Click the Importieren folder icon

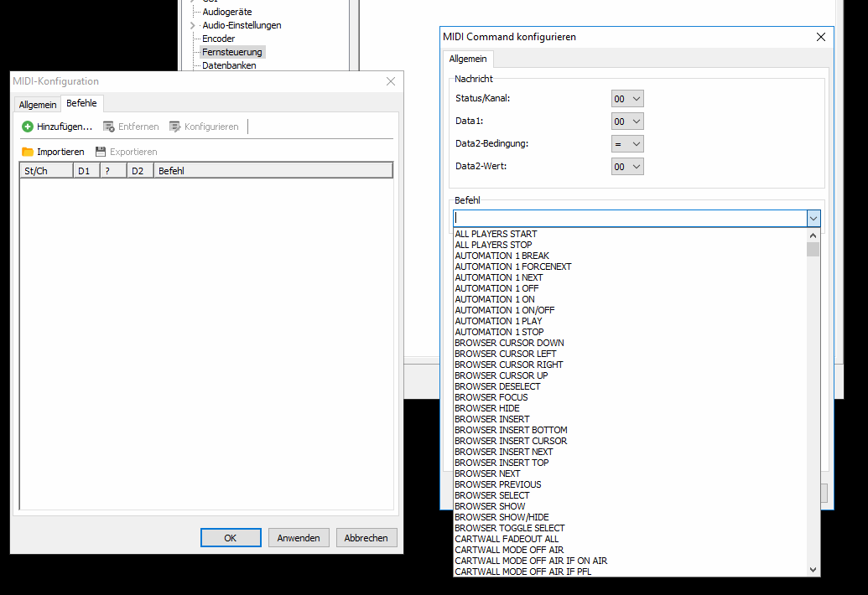pyautogui.click(x=28, y=152)
